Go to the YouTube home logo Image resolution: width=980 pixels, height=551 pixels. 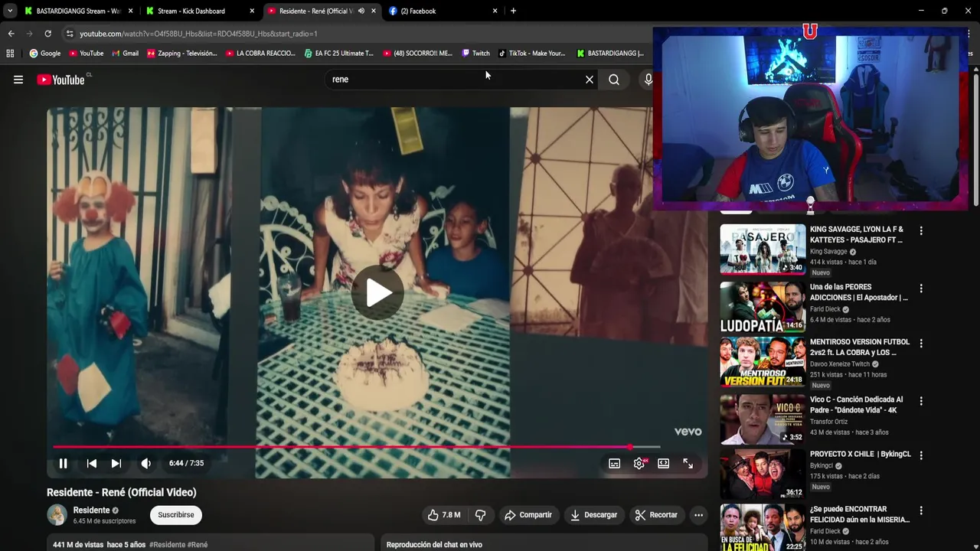(x=60, y=80)
